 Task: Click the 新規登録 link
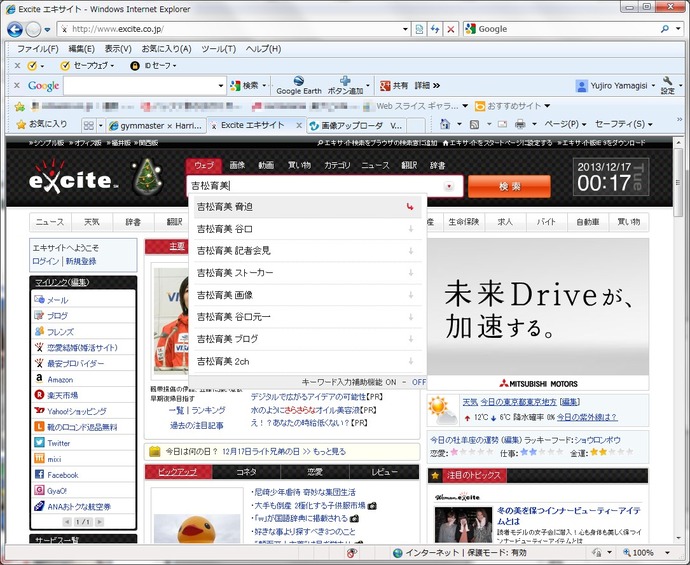[81, 261]
